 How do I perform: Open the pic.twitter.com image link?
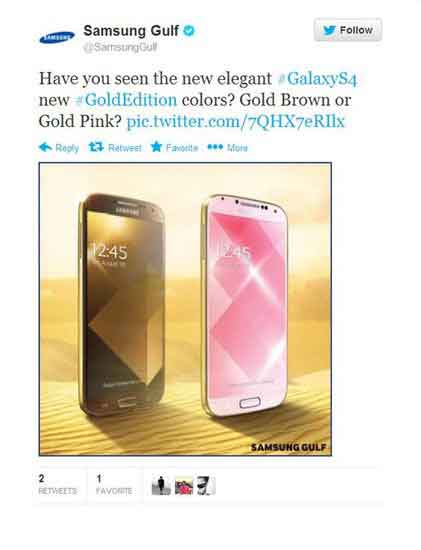(x=235, y=121)
